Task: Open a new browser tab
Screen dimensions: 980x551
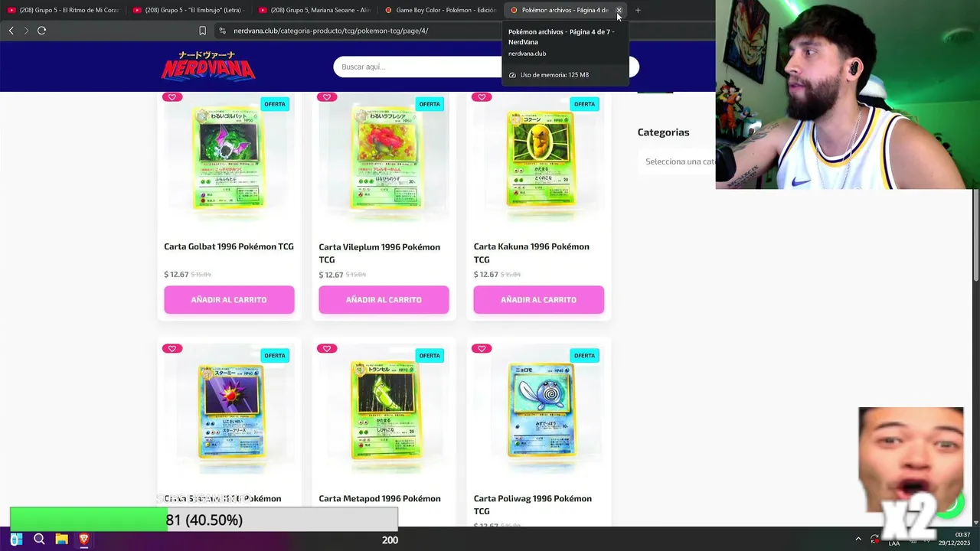Action: click(x=638, y=10)
